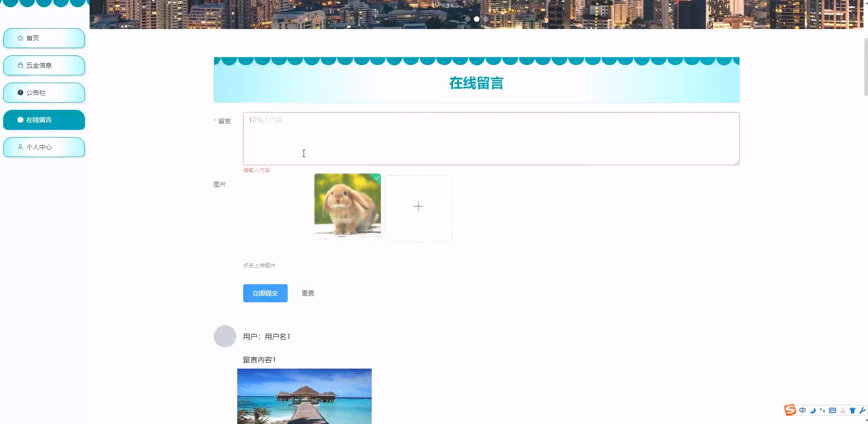Click the shopping bag icon beside 五金信息
Screen dimensions: 868x424
pyautogui.click(x=20, y=65)
